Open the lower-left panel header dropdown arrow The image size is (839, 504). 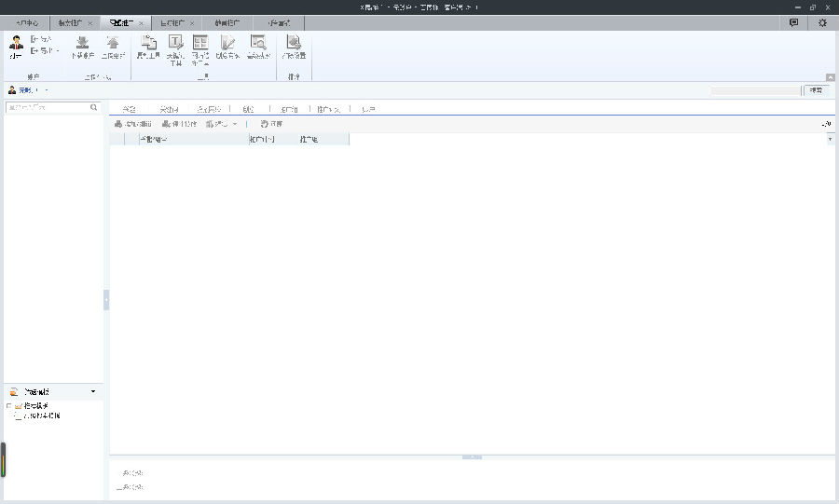click(93, 392)
